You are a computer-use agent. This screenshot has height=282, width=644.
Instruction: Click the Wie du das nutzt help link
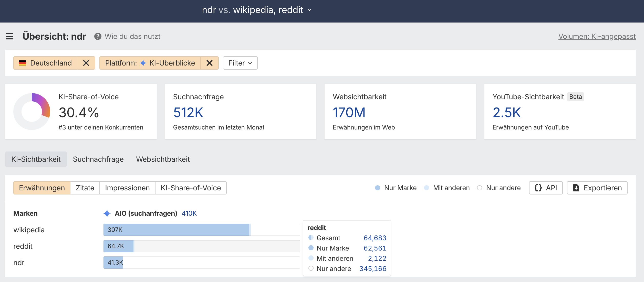coord(132,36)
